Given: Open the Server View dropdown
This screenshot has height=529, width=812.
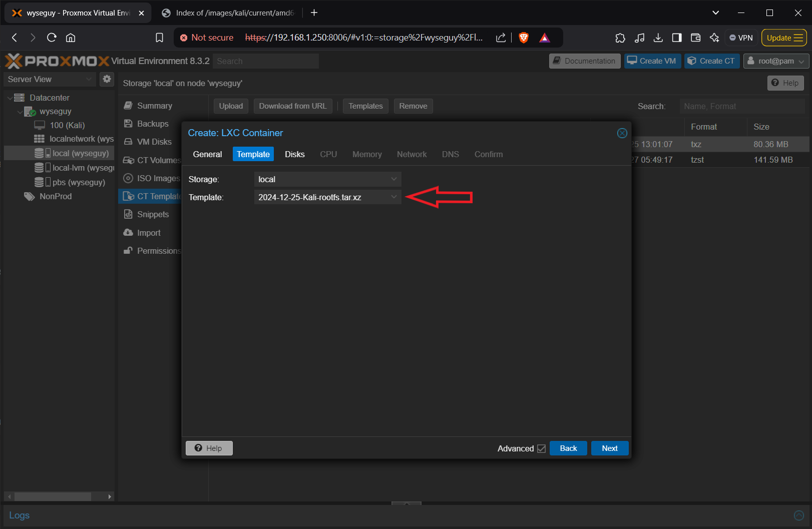Looking at the screenshot, I should tap(50, 79).
